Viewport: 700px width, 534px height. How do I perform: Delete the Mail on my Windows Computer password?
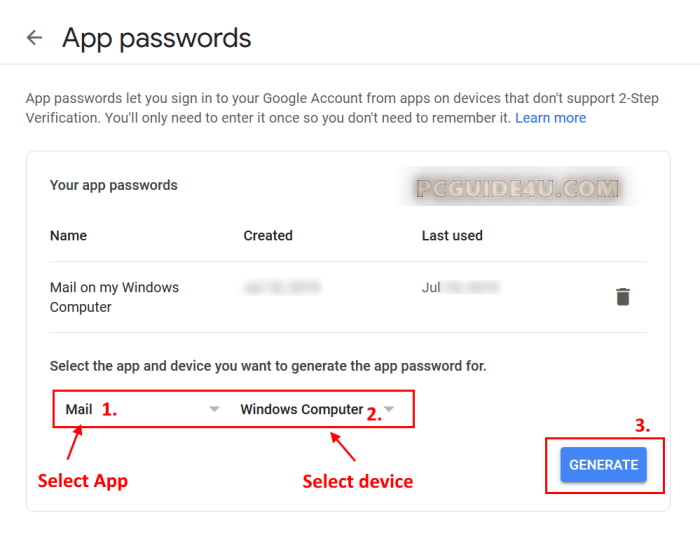623,296
